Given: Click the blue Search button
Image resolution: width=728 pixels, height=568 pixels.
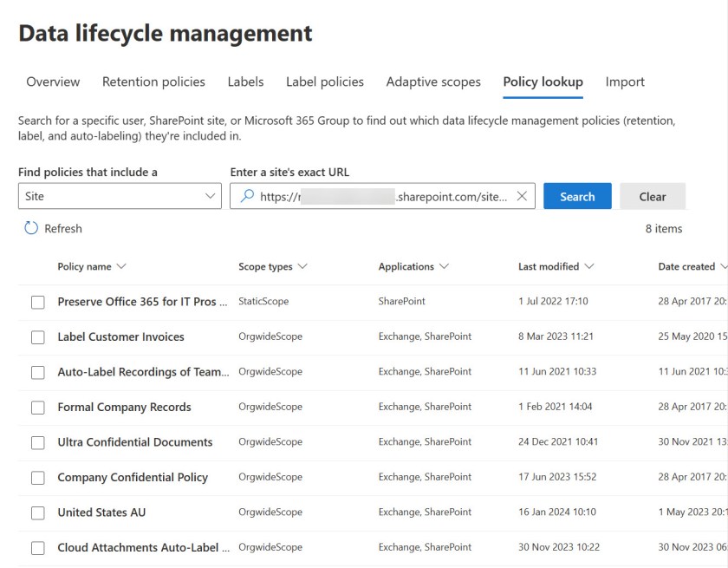Looking at the screenshot, I should [x=577, y=196].
